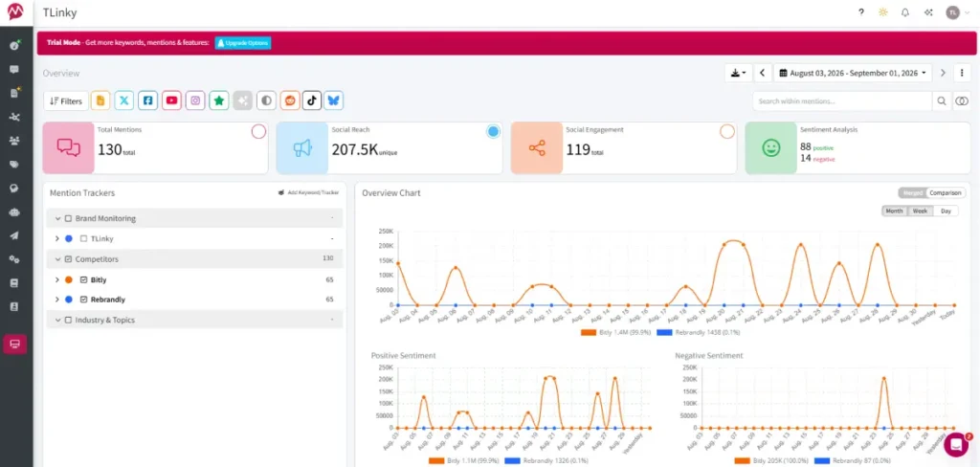Image resolution: width=980 pixels, height=467 pixels.
Task: Click the highlighted monitor icon in sidebar
Action: [14, 344]
